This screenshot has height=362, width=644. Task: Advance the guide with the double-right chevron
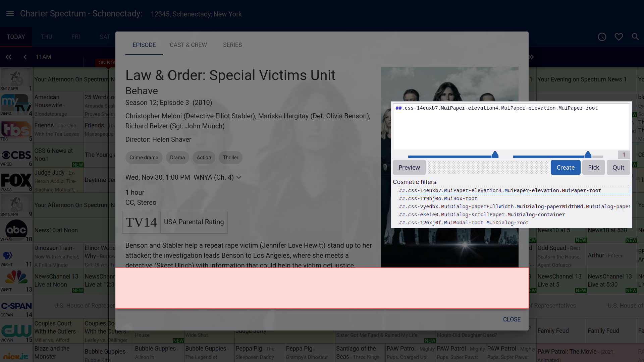coord(531,57)
